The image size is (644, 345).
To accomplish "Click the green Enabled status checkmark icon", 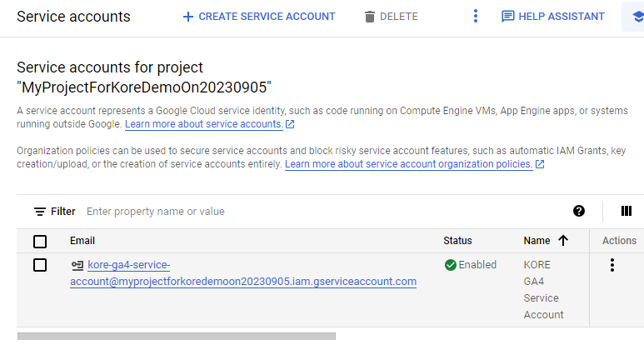I will (450, 265).
